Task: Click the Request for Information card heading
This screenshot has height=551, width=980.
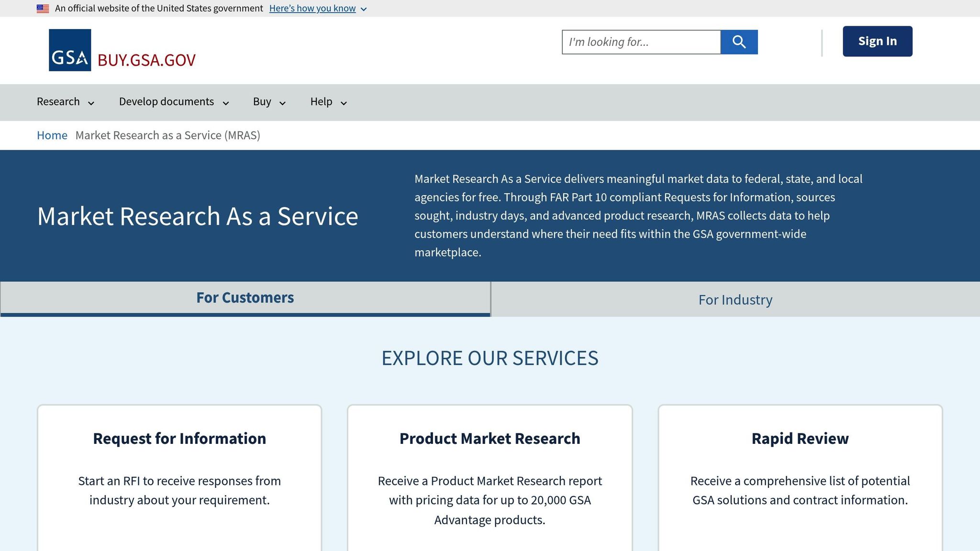Action: point(179,439)
